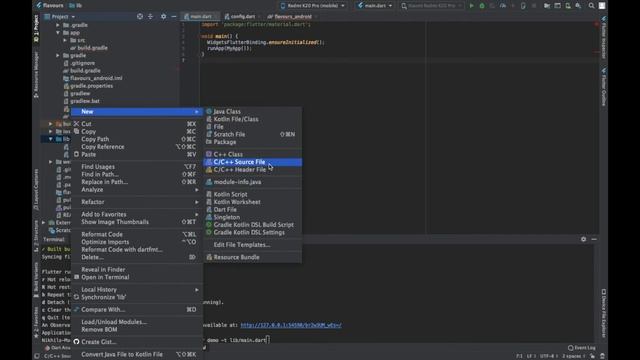Image resolution: width=640 pixels, height=360 pixels.
Task: Toggle the Flutter Inspector side stripe
Action: (x=604, y=37)
